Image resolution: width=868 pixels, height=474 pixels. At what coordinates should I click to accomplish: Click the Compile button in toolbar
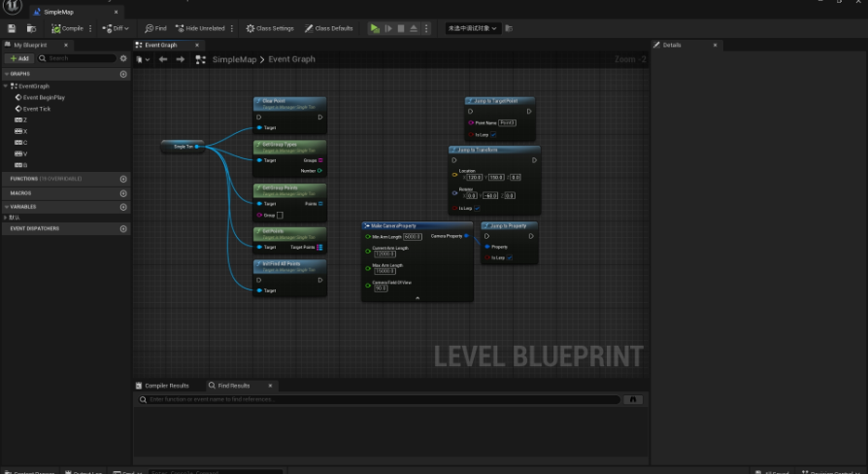pyautogui.click(x=68, y=29)
